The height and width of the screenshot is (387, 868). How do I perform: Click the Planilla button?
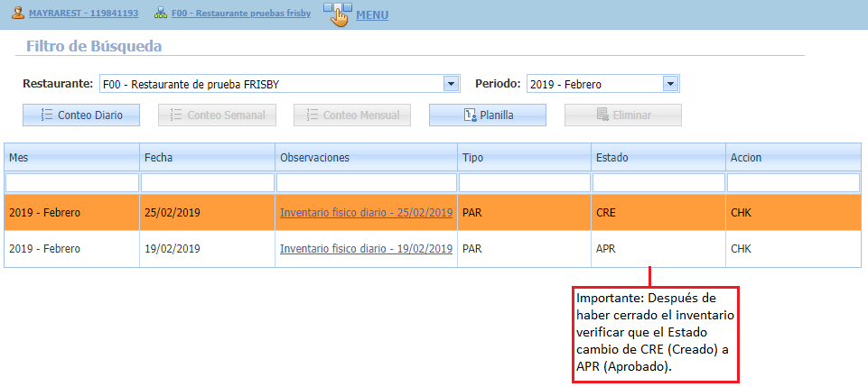488,115
